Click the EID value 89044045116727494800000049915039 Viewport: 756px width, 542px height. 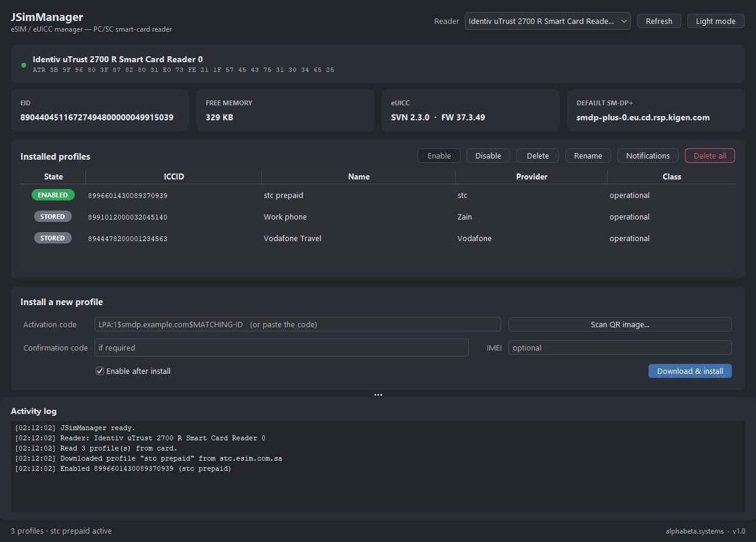(97, 117)
